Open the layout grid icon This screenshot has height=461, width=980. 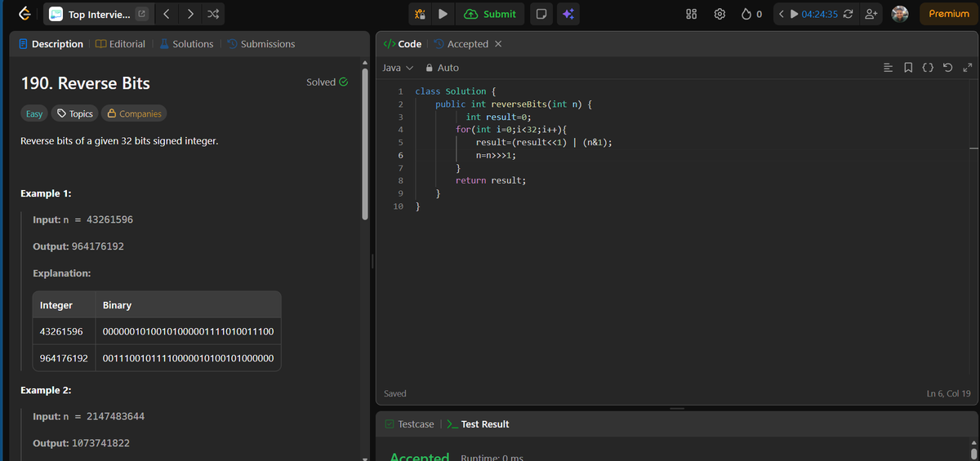691,14
